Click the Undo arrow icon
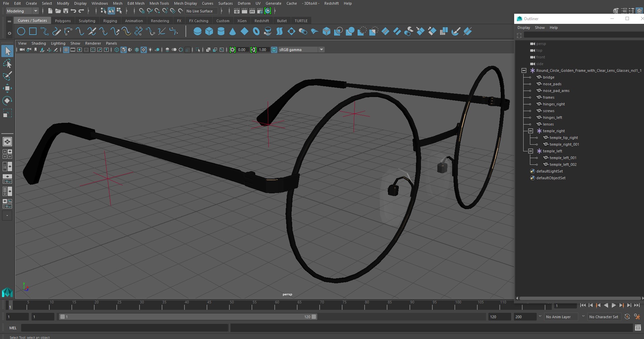The width and height of the screenshot is (644, 339). [73, 11]
